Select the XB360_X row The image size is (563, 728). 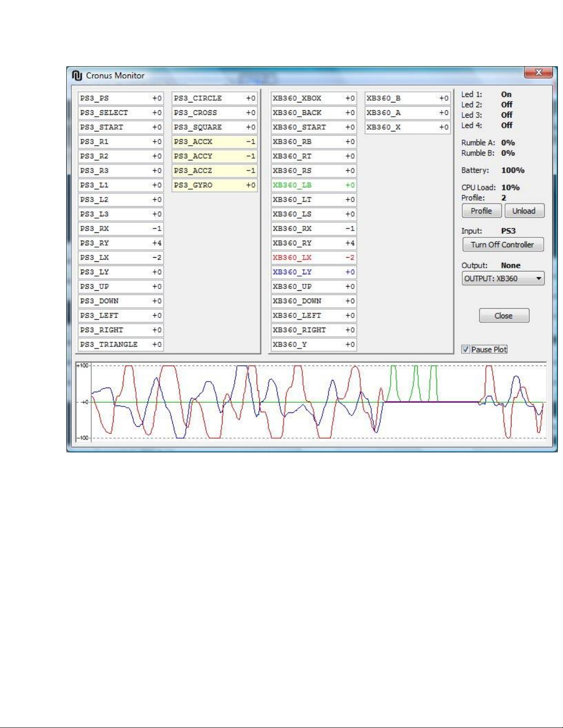[408, 127]
